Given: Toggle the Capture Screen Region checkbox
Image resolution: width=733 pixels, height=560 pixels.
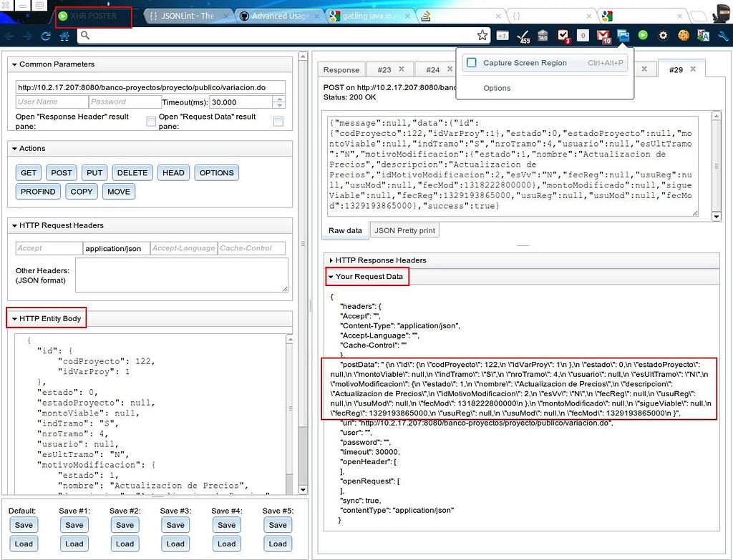Looking at the screenshot, I should (x=470, y=63).
